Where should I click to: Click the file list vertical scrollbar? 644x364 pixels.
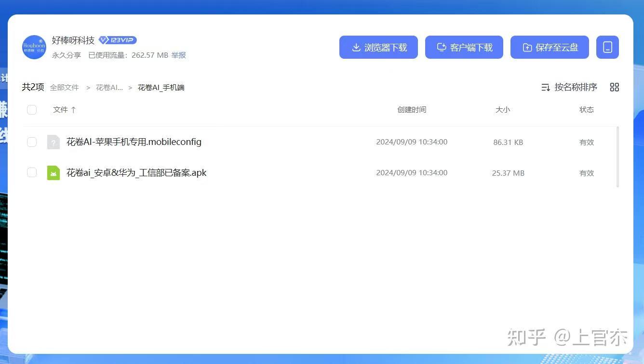click(x=617, y=156)
